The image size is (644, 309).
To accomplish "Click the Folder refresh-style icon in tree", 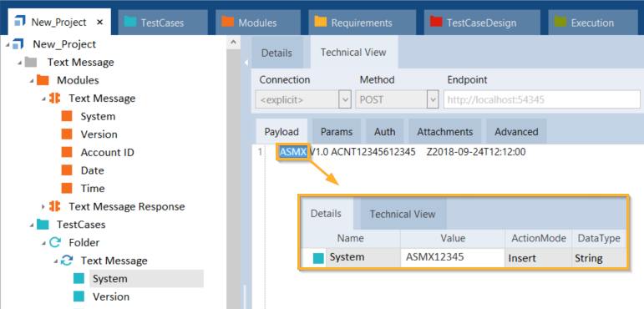I will [54, 242].
